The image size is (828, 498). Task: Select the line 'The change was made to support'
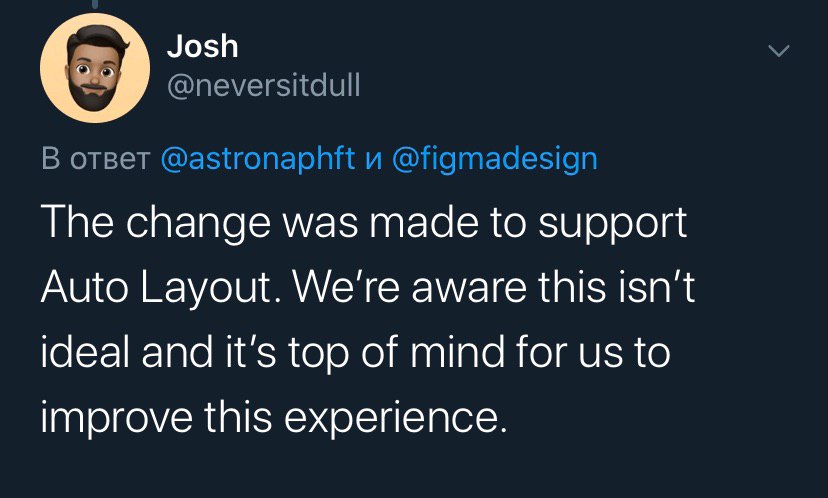coord(364,223)
